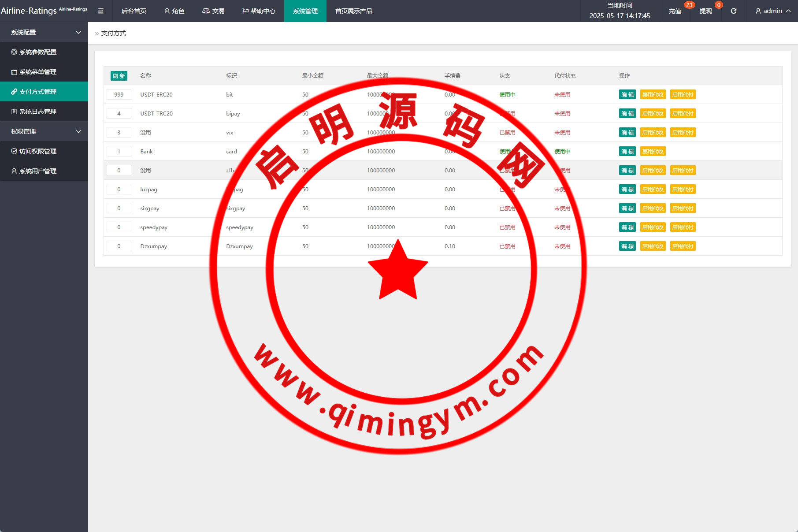
Task: Switch to the 交易 top menu
Action: click(x=213, y=11)
